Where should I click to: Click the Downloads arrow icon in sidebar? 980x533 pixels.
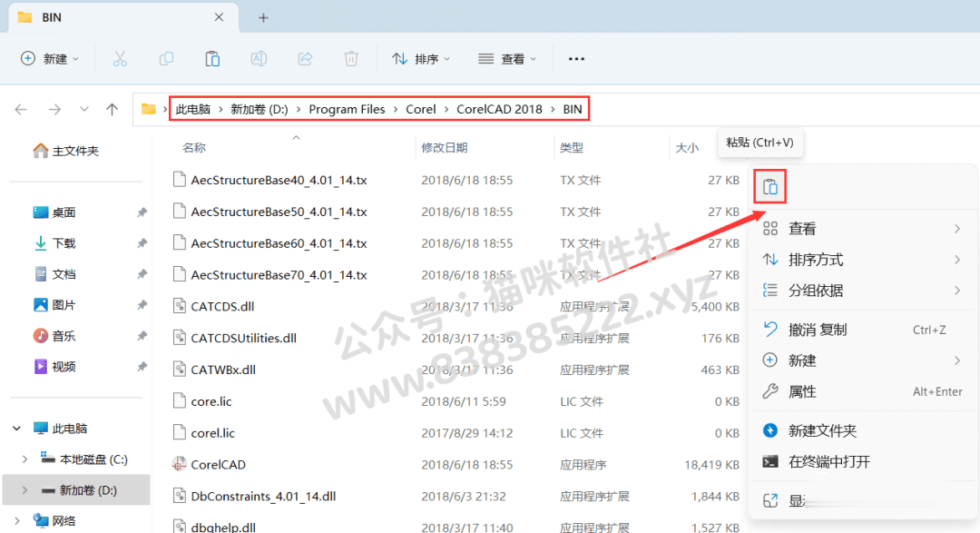(41, 242)
